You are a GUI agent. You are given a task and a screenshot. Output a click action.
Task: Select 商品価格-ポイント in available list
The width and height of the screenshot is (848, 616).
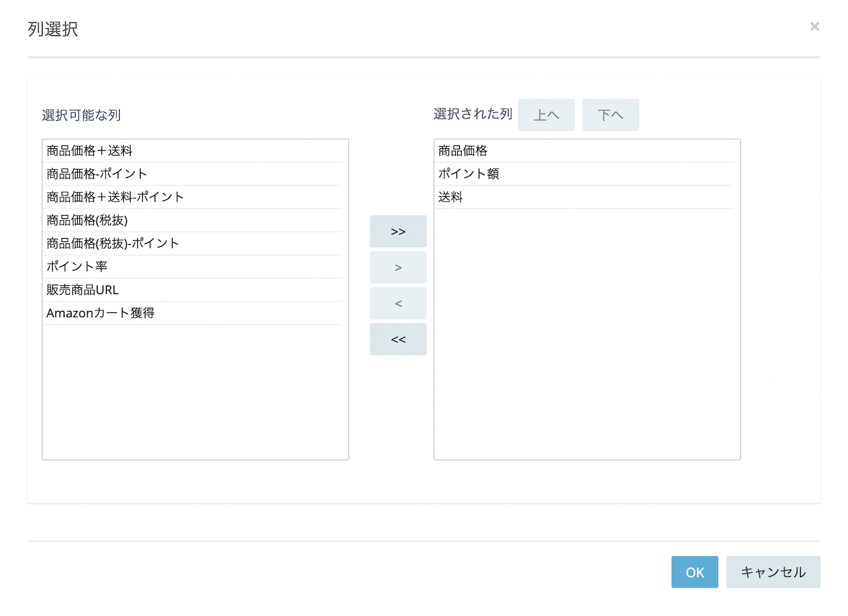(192, 174)
